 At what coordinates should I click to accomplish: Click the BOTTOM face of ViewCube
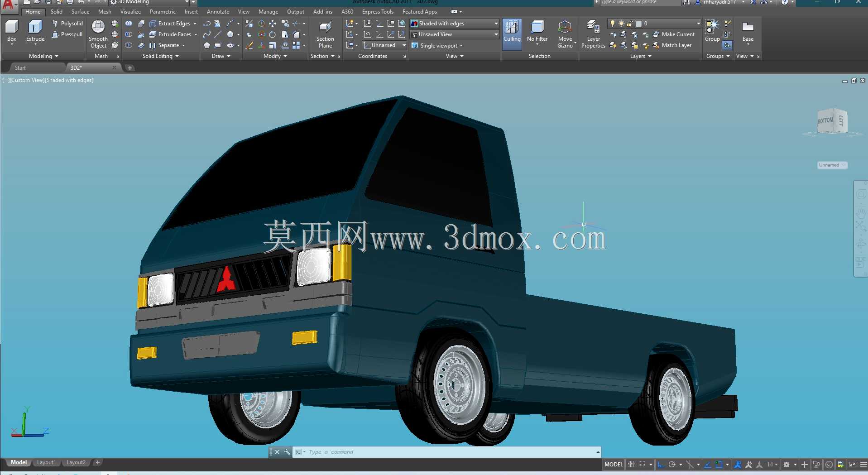click(825, 121)
